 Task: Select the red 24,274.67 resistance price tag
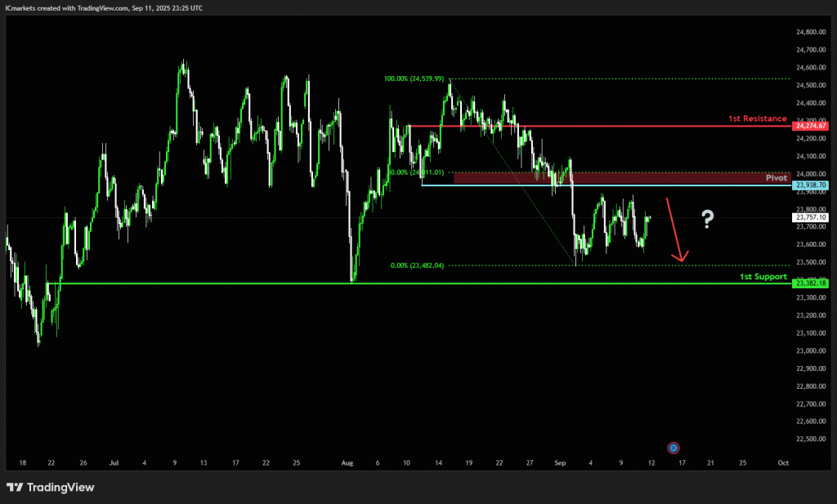[x=810, y=126]
